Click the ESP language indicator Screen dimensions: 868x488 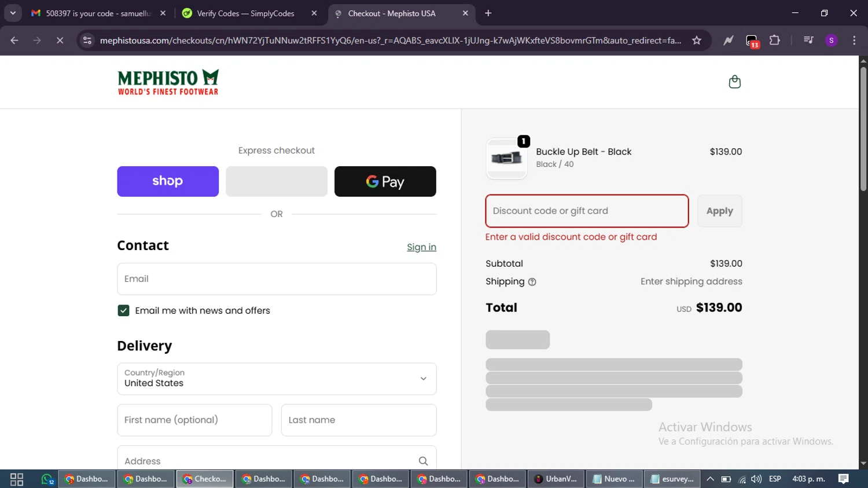pyautogui.click(x=775, y=479)
